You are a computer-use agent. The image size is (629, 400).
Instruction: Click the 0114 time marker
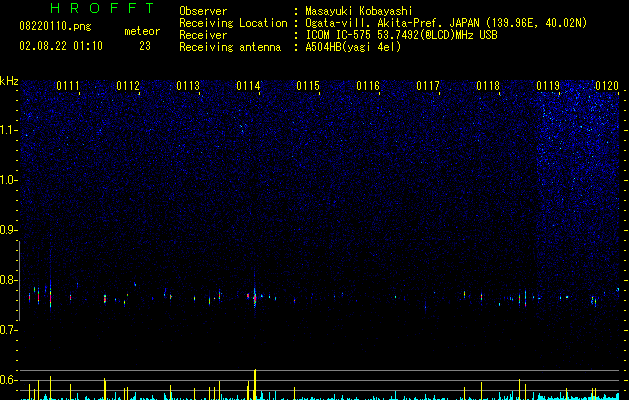tap(248, 86)
